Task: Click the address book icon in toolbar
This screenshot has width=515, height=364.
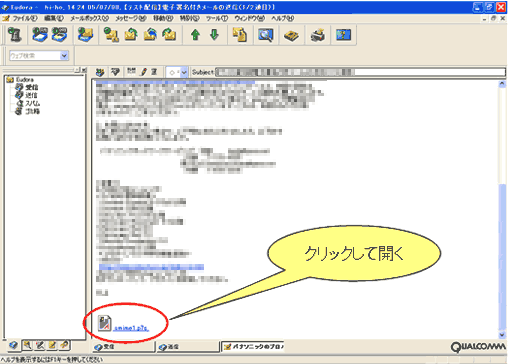Action: (291, 35)
